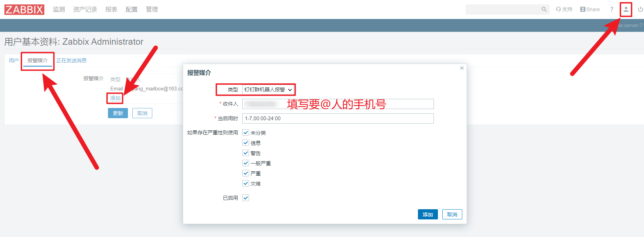Toggle the 一般严重 checkbox
Image resolution: width=644 pixels, height=237 pixels.
246,163
